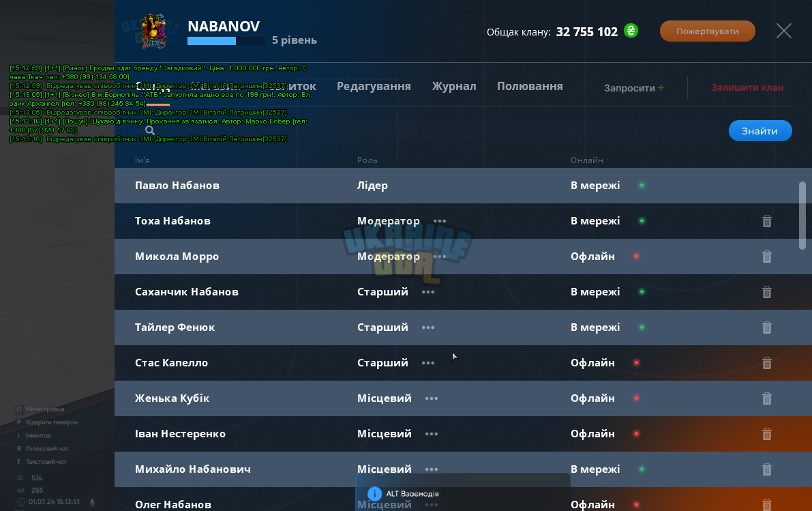812x511 pixels.
Task: Click the microphone icon in status bar
Action: tap(92, 502)
